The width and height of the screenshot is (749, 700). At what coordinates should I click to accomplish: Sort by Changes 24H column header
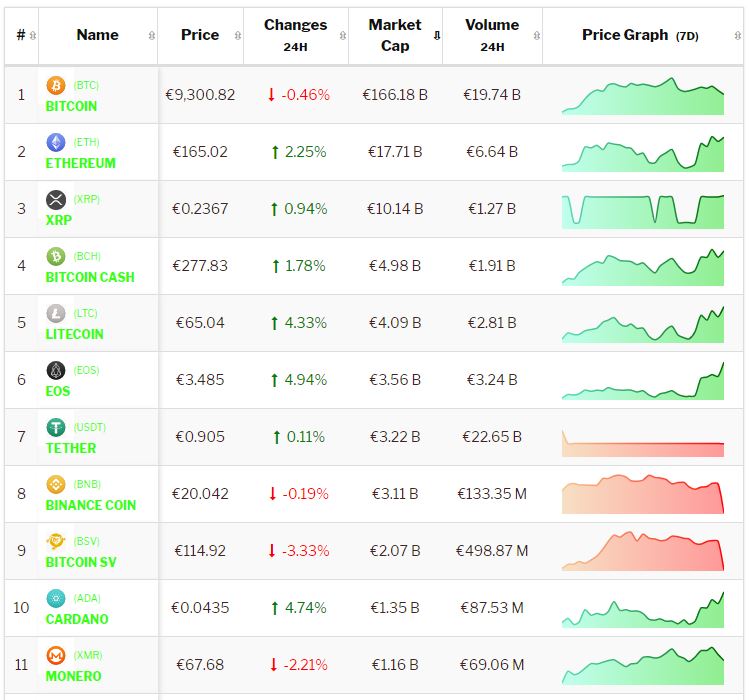(x=295, y=35)
